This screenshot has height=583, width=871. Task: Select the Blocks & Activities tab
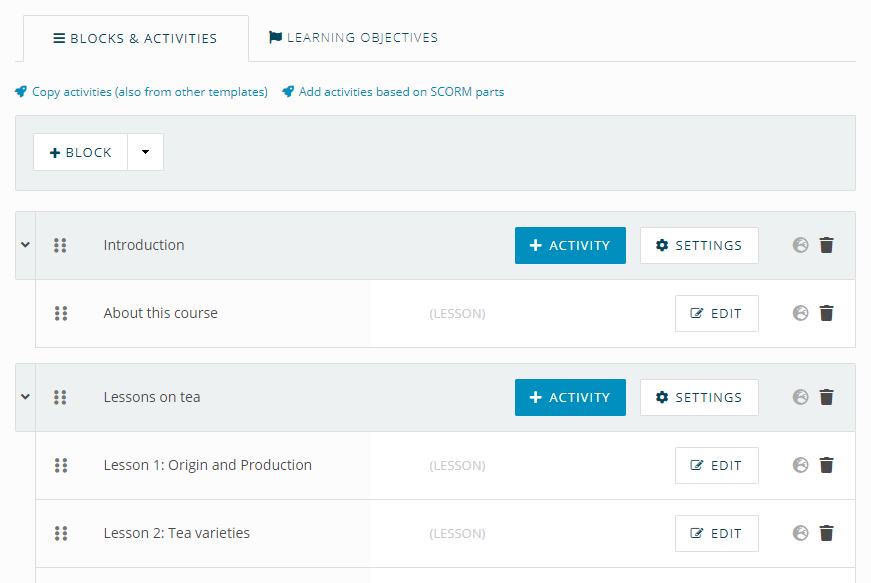click(136, 38)
